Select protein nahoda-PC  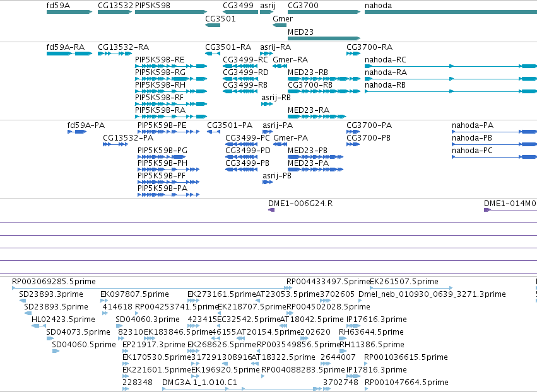pos(472,151)
